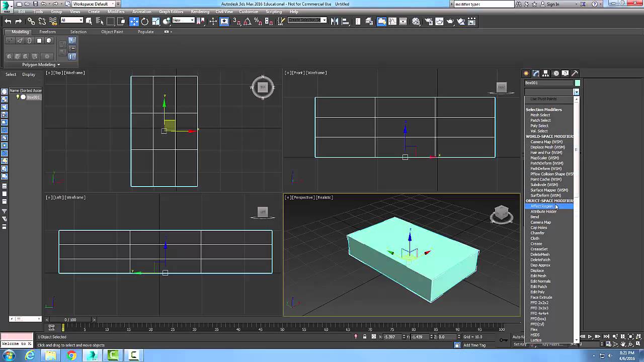The image size is (644, 362).
Task: Click the Set Keys key icon
Action: 503,340
